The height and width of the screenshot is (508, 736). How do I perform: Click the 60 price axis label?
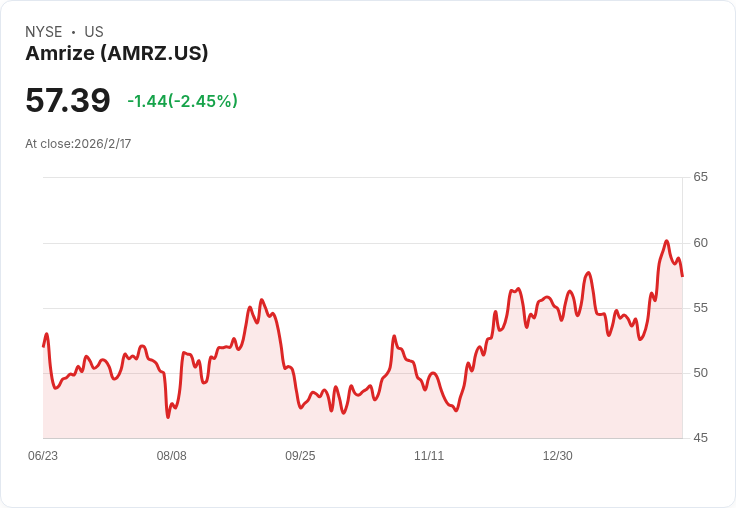click(700, 243)
